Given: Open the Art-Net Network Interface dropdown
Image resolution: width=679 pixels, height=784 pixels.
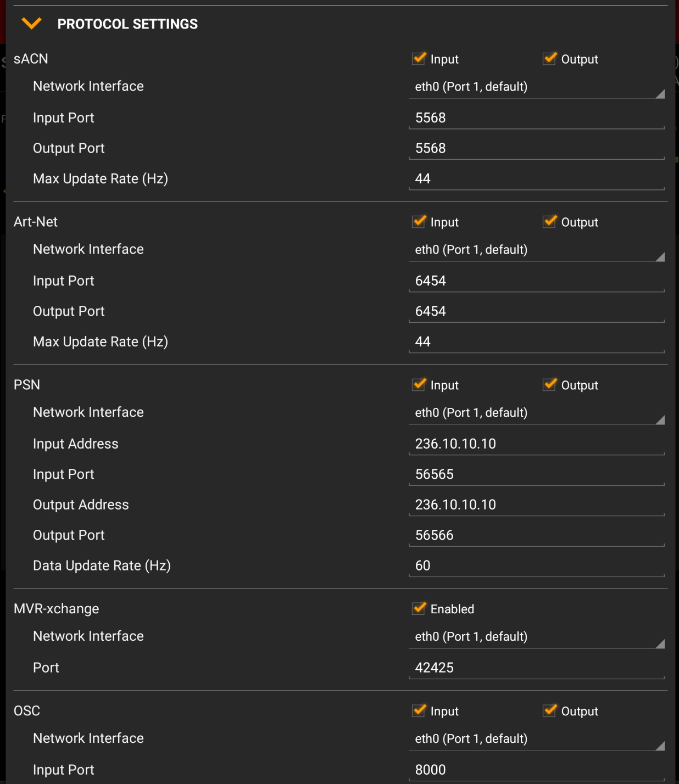Looking at the screenshot, I should (537, 249).
